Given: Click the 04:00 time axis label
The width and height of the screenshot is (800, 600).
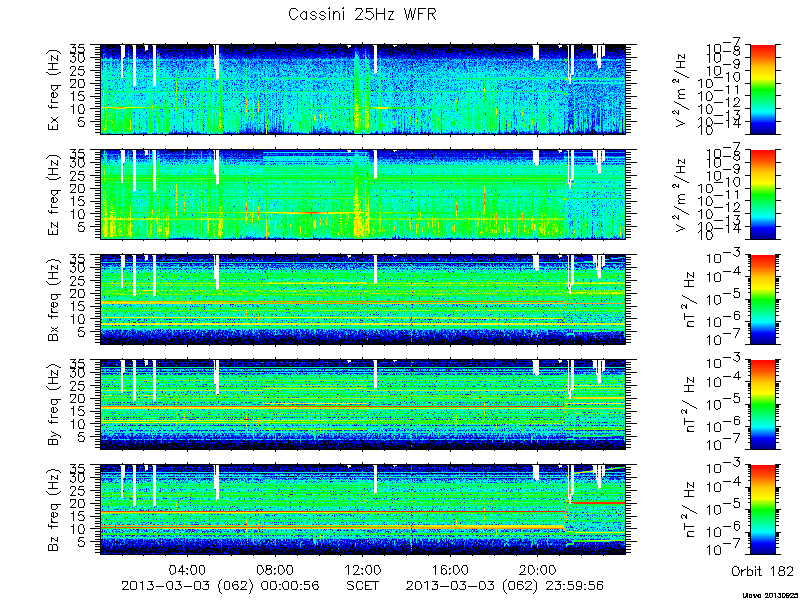Looking at the screenshot, I should coord(187,569).
